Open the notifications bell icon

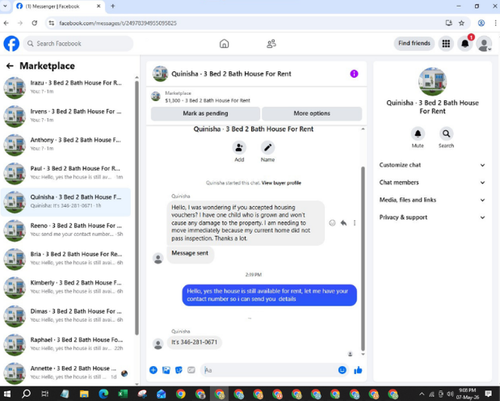465,44
